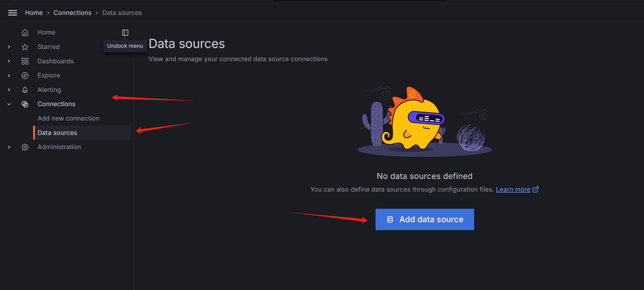The image size is (644, 290).
Task: Click the Connections icon in sidebar
Action: tap(25, 104)
